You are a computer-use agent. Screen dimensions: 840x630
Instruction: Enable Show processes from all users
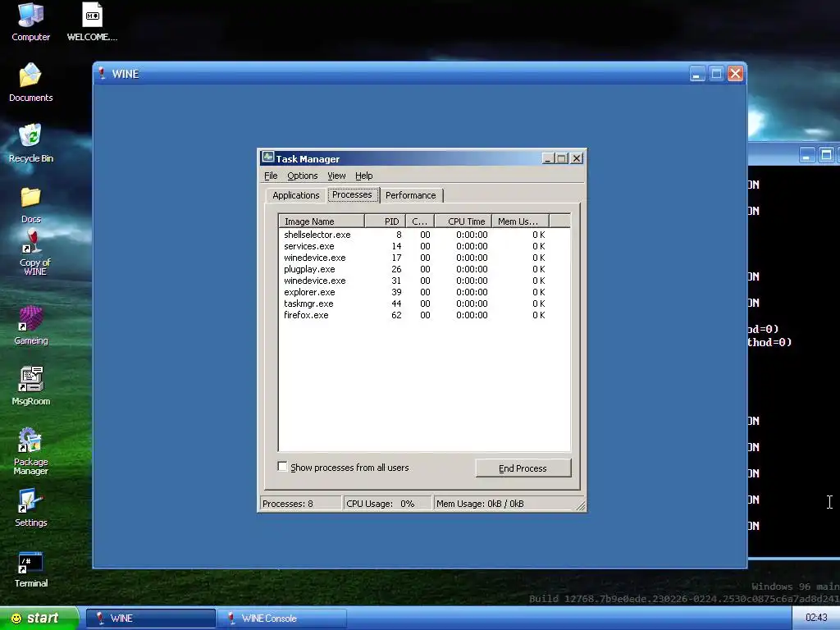coord(282,467)
